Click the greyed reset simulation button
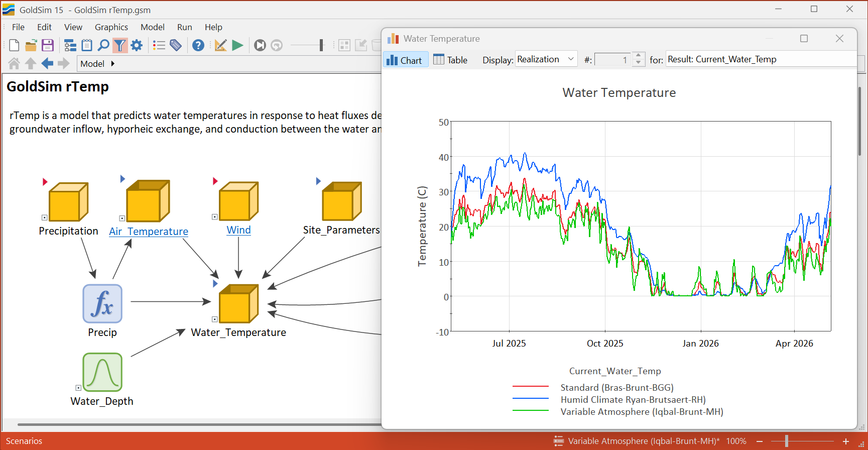Viewport: 868px width, 450px height. click(277, 45)
